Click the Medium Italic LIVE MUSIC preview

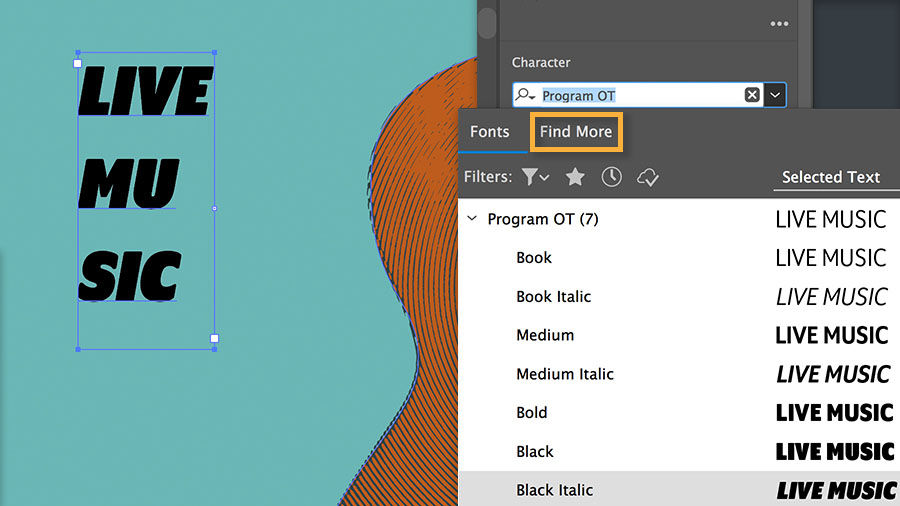click(833, 375)
